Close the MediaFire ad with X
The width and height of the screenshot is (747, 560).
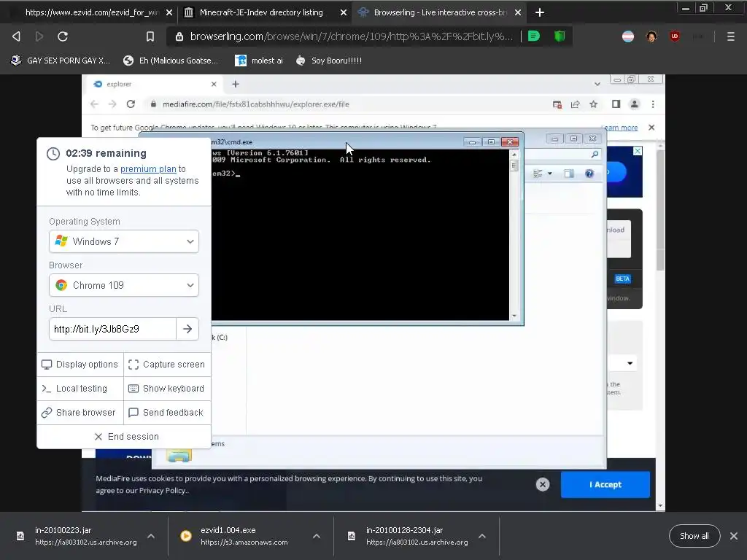pyautogui.click(x=638, y=151)
